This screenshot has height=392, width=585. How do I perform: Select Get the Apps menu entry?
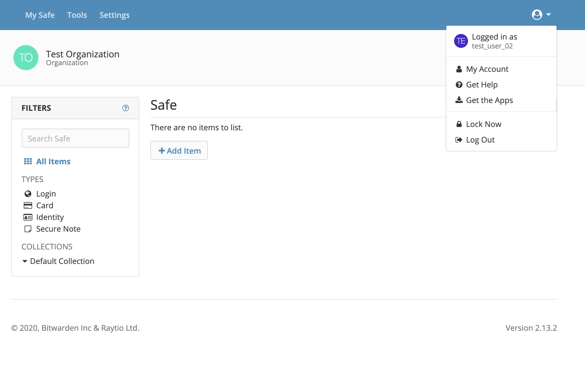pos(501,100)
